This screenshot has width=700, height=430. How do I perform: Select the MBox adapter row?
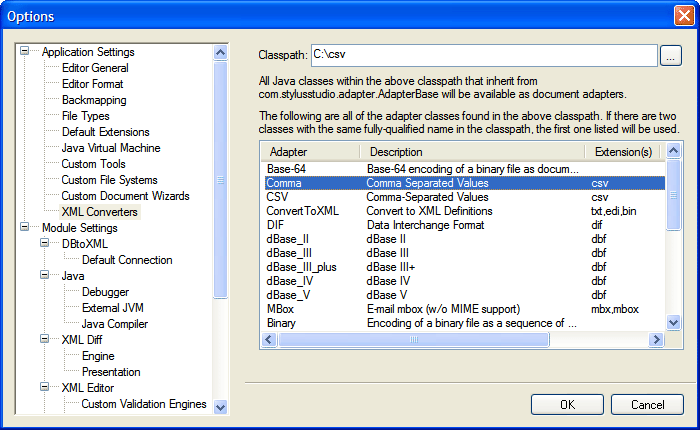click(x=463, y=309)
